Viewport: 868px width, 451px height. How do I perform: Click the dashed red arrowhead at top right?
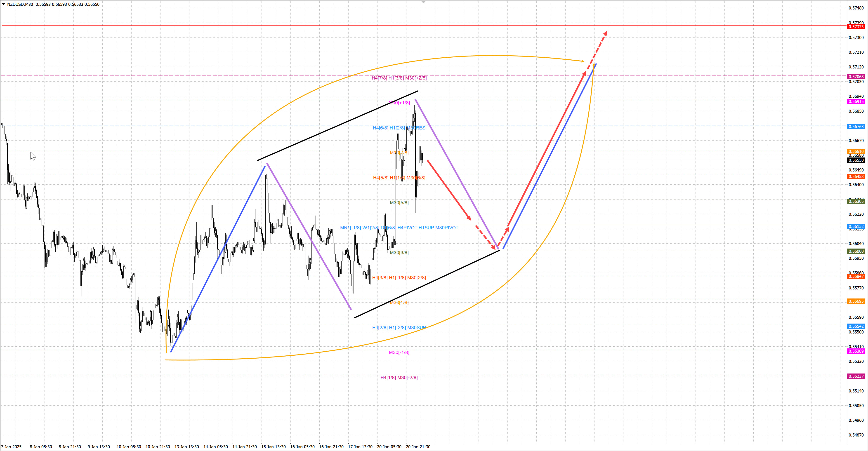(x=606, y=33)
